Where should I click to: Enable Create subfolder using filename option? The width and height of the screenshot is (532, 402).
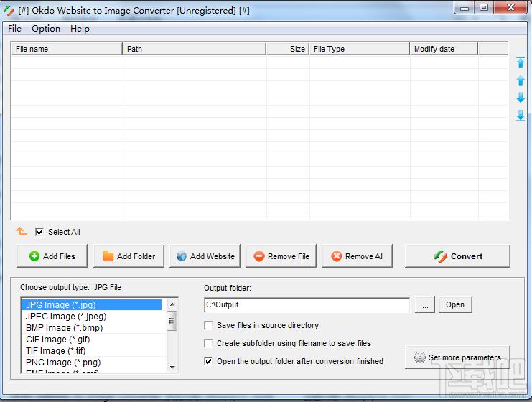click(x=208, y=343)
